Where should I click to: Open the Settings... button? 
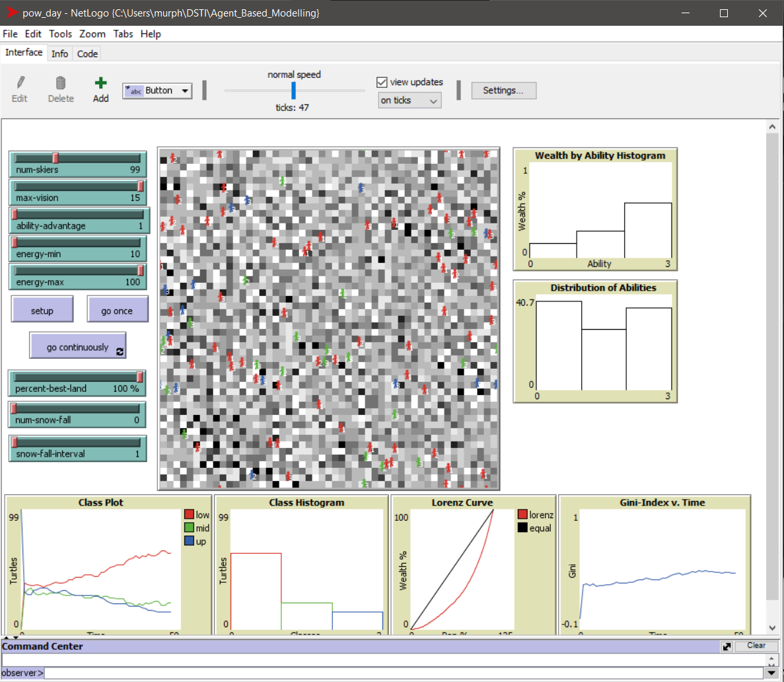click(x=503, y=91)
